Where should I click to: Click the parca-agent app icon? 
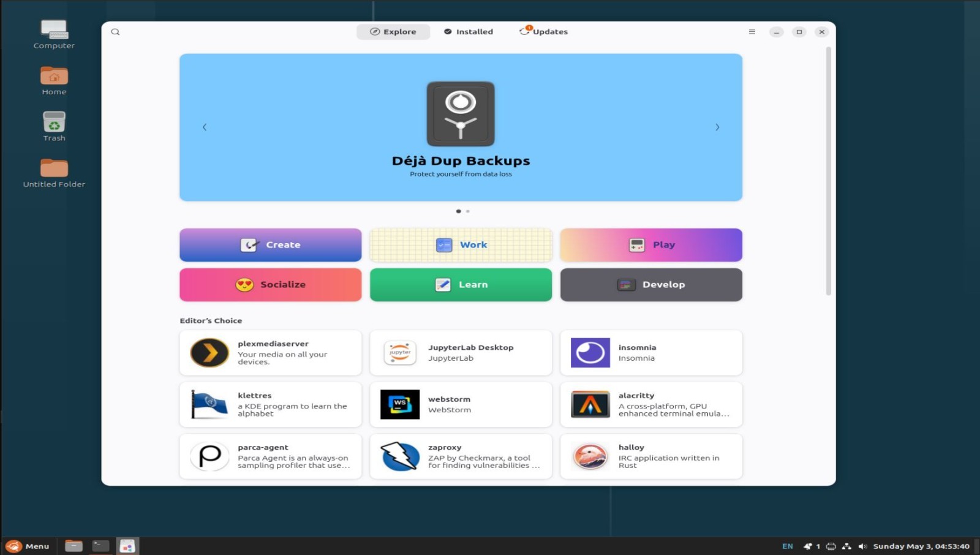click(209, 456)
